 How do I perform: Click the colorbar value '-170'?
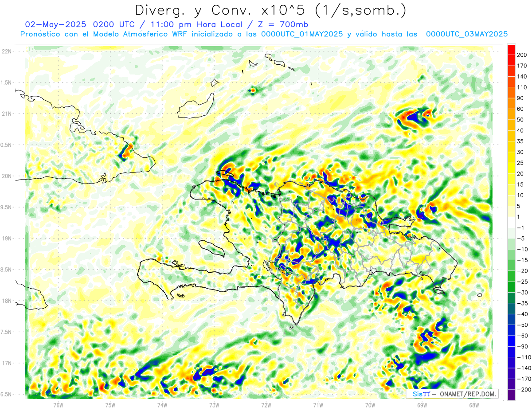coord(523,379)
